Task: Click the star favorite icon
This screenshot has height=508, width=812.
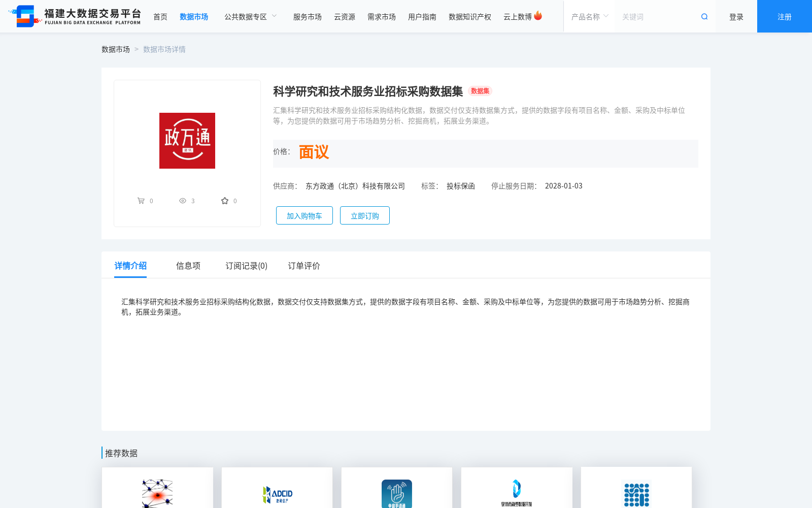Action: (225, 201)
